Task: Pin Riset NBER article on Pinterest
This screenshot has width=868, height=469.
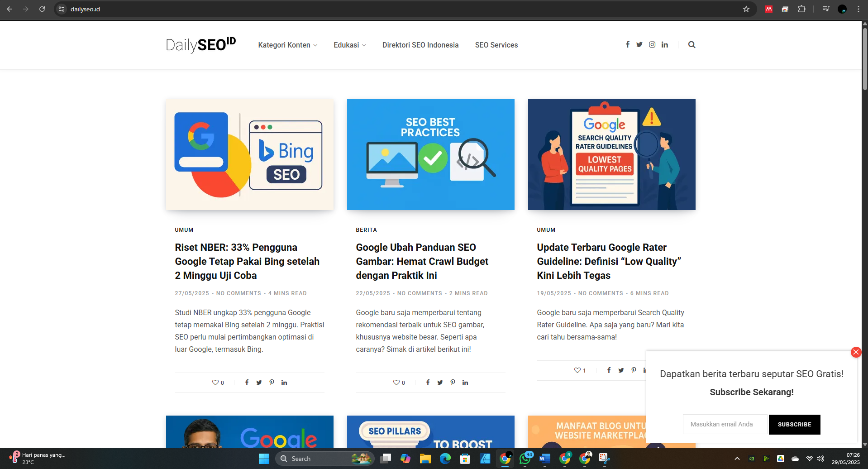Action: click(272, 383)
